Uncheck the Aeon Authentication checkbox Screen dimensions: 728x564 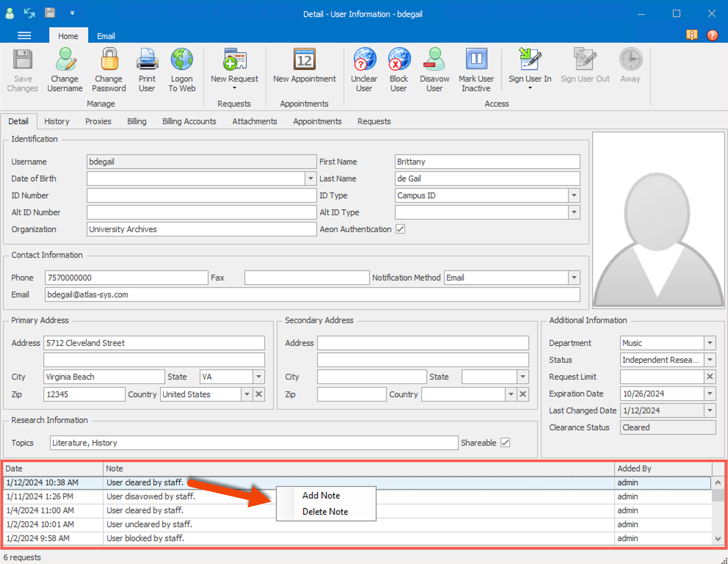(x=400, y=229)
